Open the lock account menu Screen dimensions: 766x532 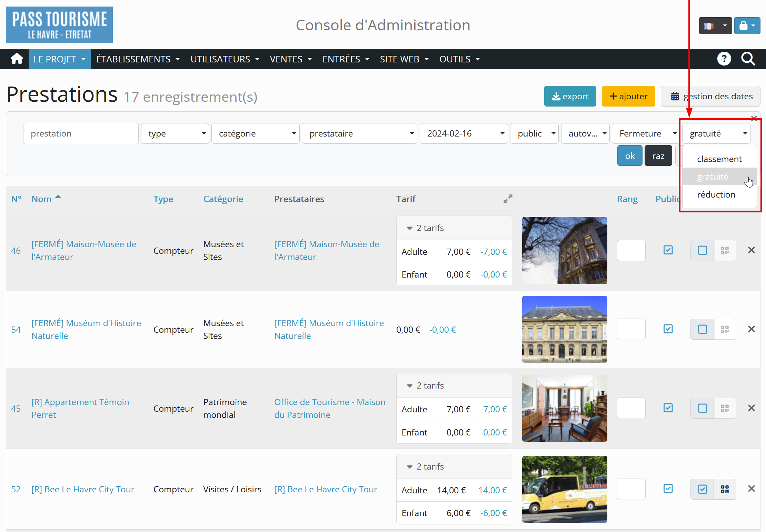point(747,26)
